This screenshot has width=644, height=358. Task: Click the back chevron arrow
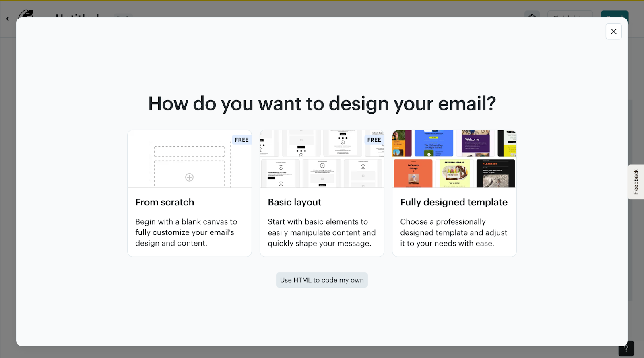7,19
